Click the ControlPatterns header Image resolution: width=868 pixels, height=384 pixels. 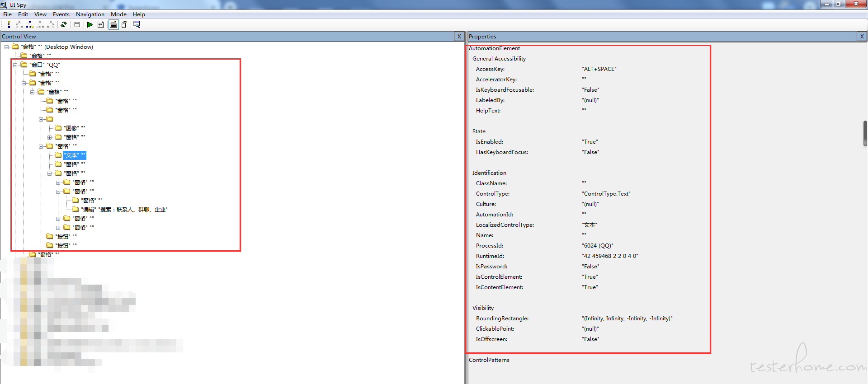tap(489, 360)
